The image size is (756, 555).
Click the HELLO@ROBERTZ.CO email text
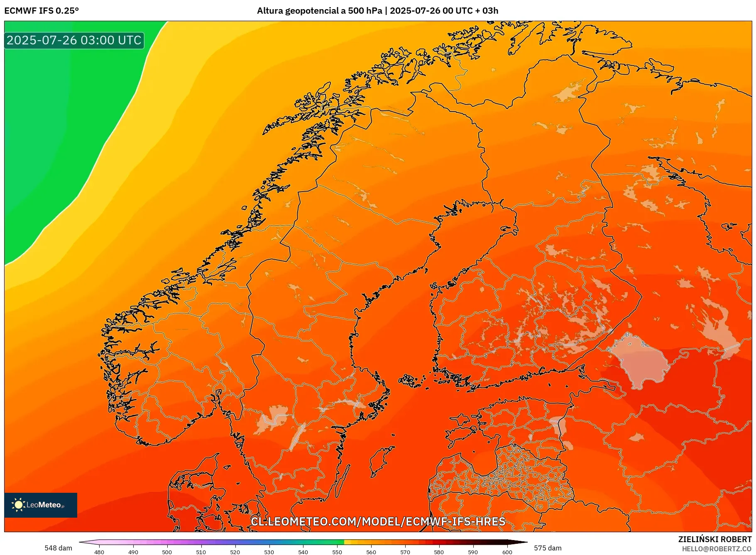tap(717, 549)
